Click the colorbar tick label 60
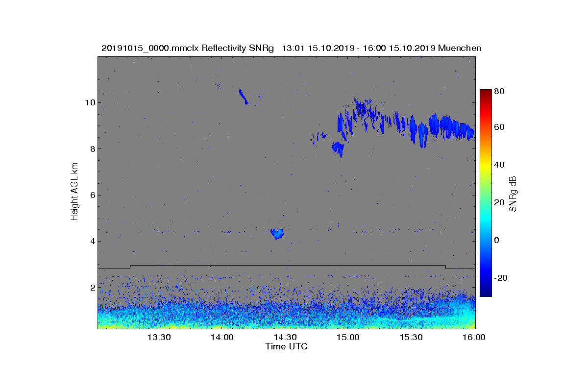The height and width of the screenshot is (392, 588). point(500,127)
